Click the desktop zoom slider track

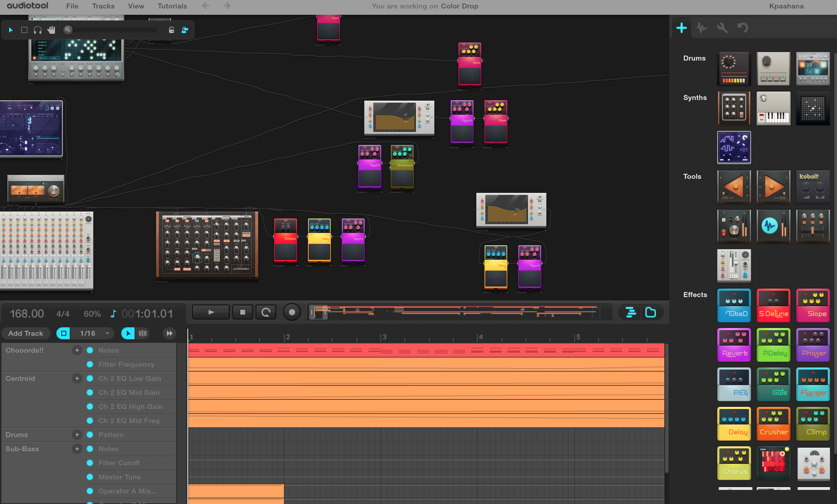tap(115, 30)
